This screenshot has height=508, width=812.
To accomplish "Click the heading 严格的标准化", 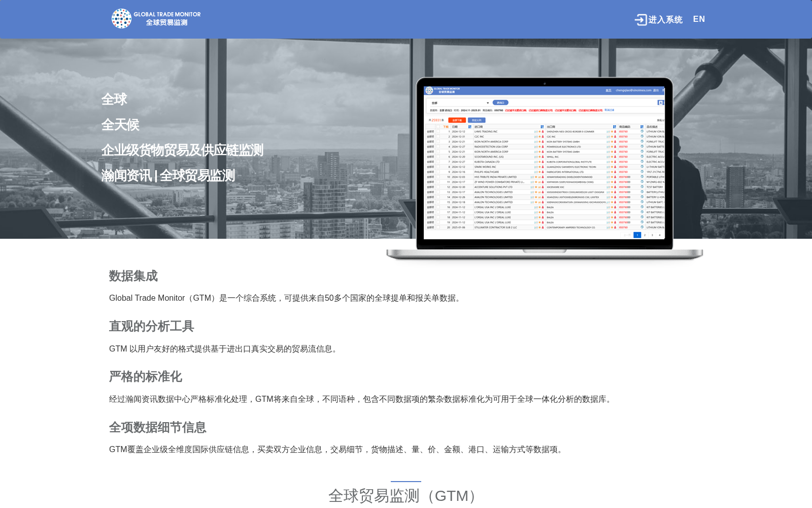I will (x=146, y=376).
